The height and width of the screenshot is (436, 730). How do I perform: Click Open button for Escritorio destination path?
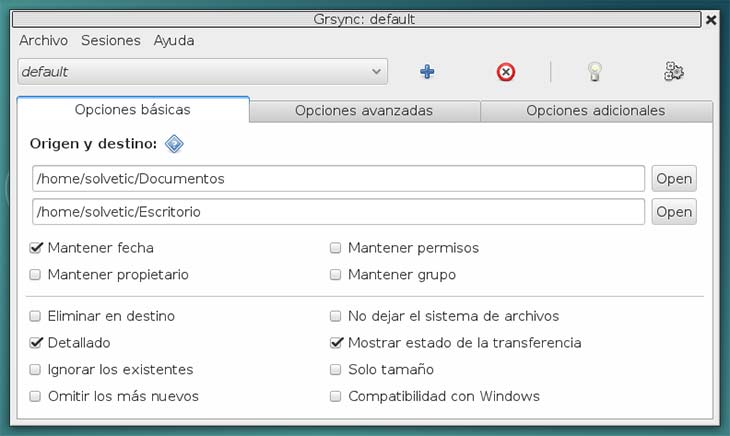674,212
